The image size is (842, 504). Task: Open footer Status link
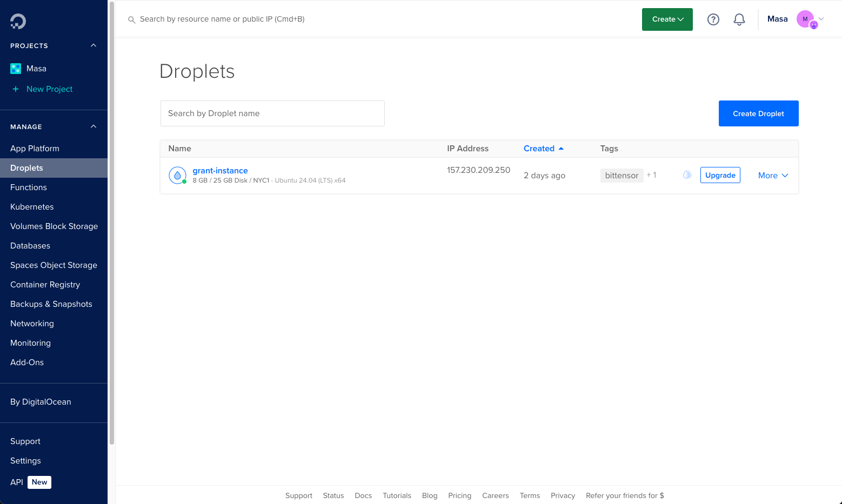[x=333, y=496]
